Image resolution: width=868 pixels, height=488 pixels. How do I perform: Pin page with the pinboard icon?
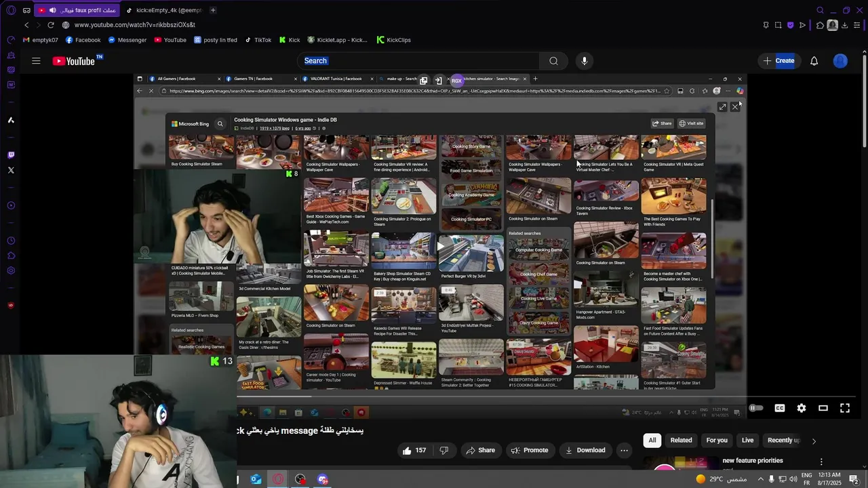pyautogui.click(x=766, y=25)
